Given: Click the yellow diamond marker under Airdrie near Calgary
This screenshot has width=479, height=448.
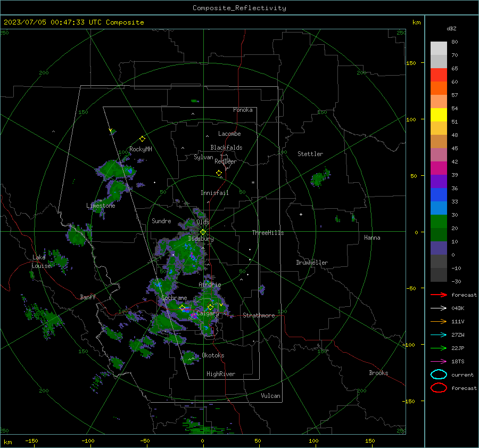Looking at the screenshot, I should pos(210,307).
